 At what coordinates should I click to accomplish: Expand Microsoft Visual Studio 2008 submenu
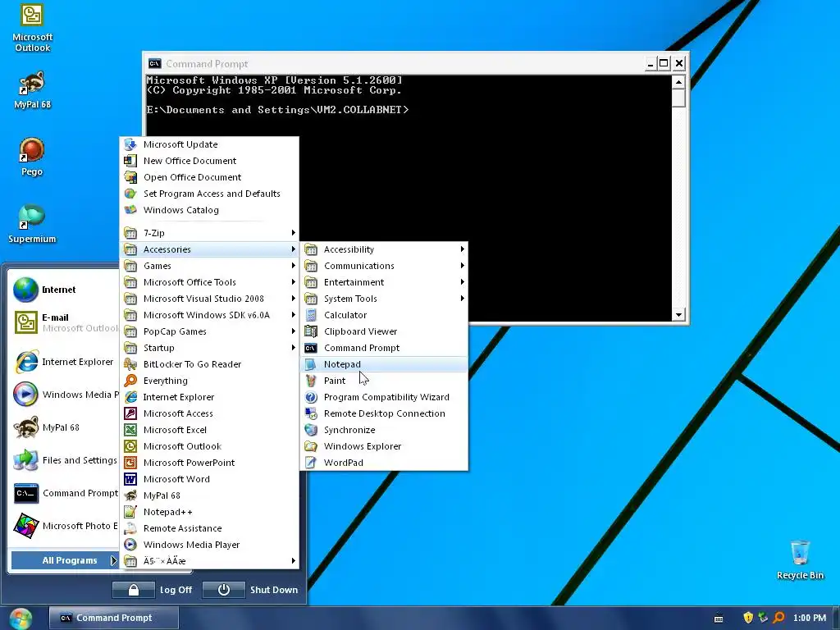[x=209, y=299]
